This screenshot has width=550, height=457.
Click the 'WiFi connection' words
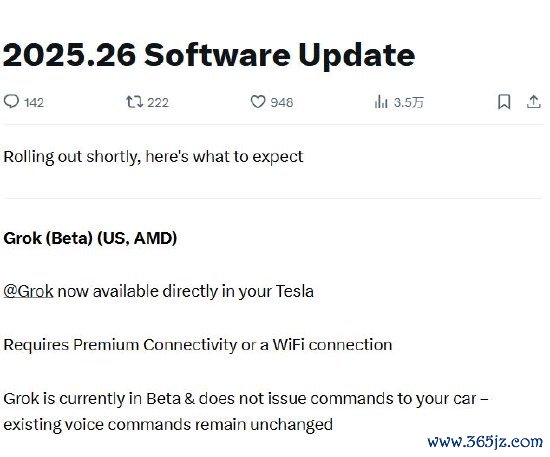coord(332,345)
